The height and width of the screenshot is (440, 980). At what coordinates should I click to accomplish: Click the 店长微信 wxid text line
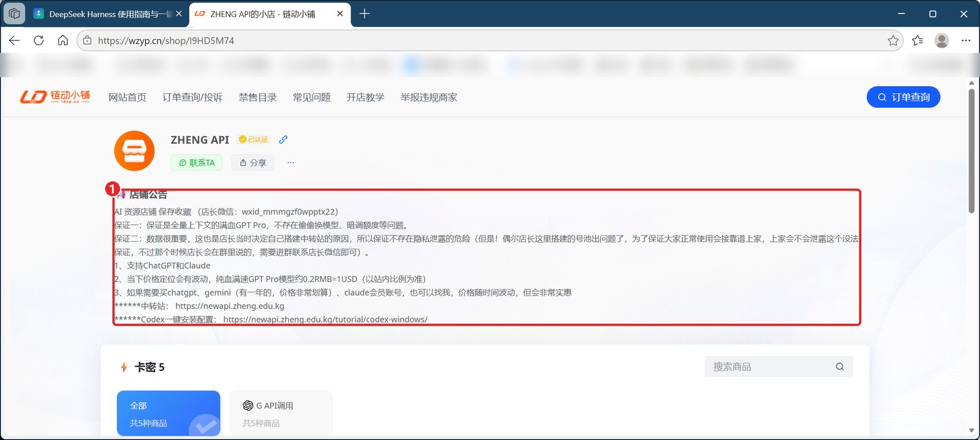[x=226, y=212]
